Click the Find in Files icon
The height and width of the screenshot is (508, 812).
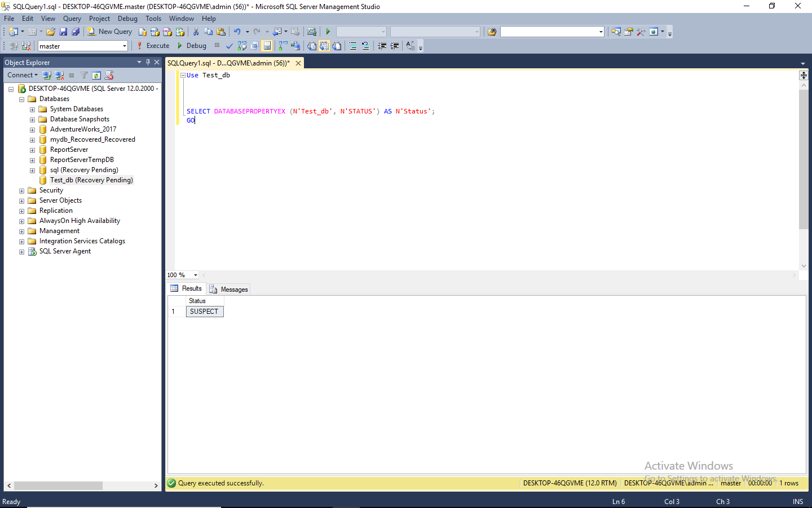(492, 32)
